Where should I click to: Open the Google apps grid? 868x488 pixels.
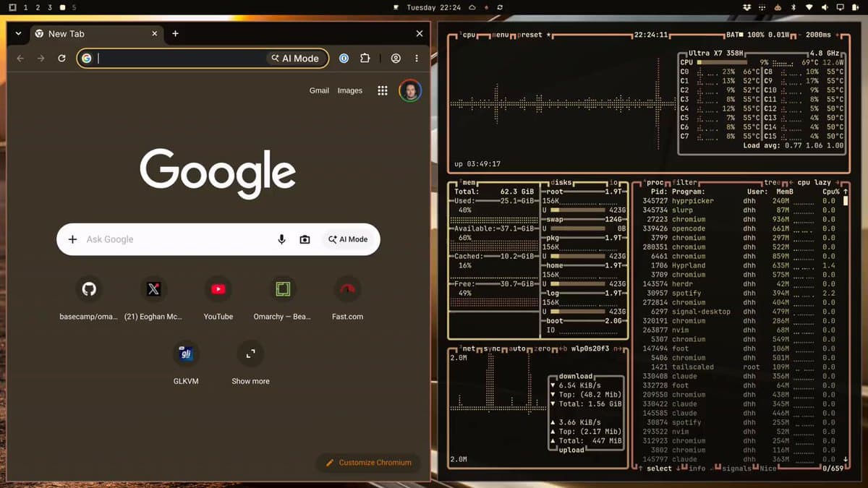point(383,90)
